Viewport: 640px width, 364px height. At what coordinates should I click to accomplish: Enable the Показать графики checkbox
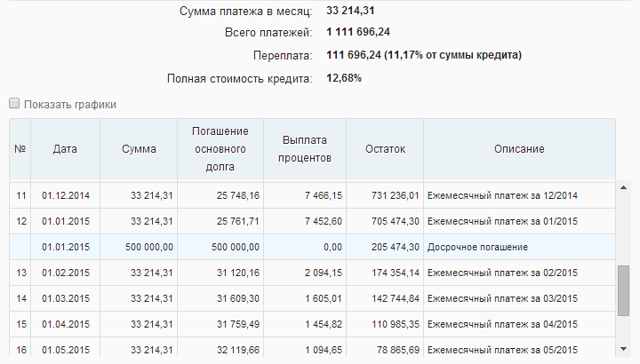click(14, 104)
